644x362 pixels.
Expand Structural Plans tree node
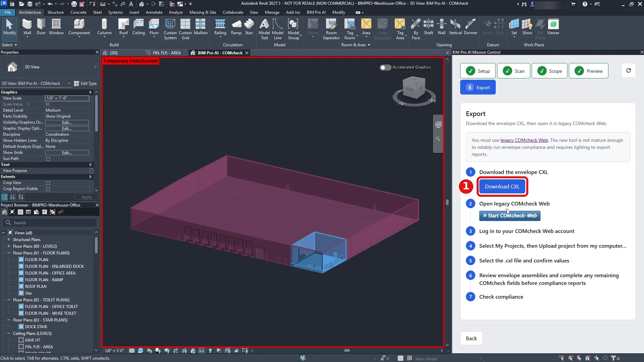9,240
